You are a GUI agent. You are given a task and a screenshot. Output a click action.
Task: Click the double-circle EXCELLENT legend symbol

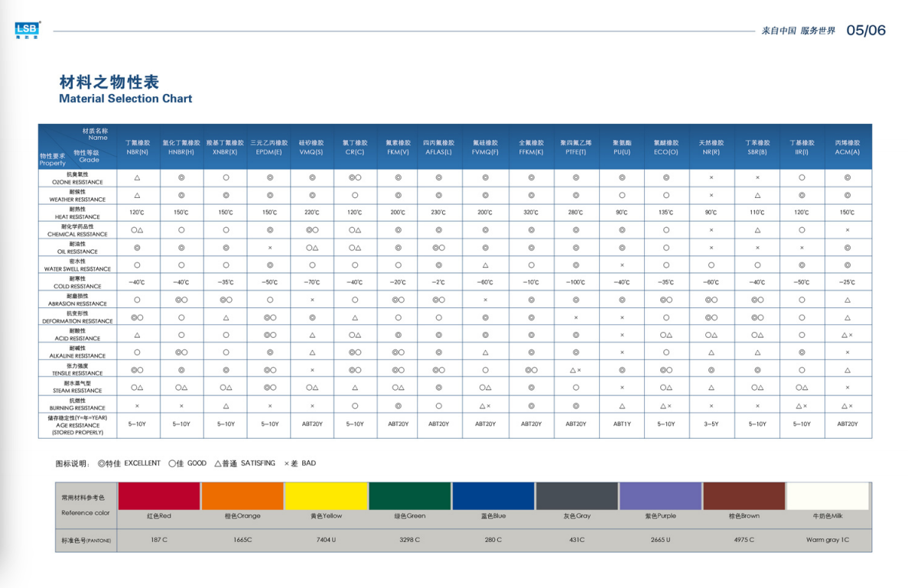pyautogui.click(x=101, y=463)
